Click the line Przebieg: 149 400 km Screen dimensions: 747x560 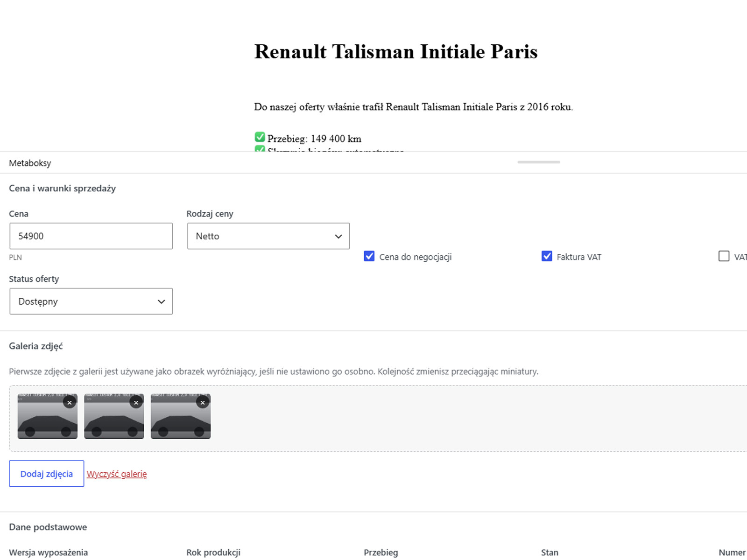[314, 139]
